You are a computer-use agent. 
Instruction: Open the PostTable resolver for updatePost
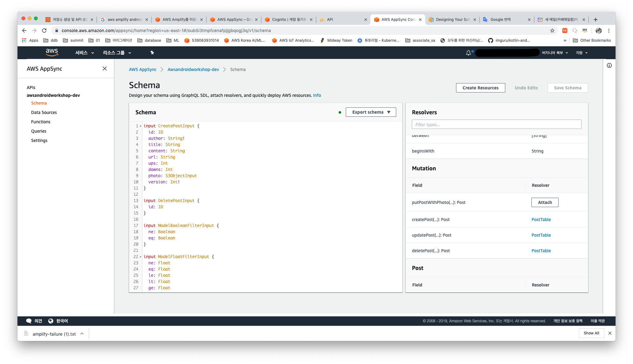coord(541,235)
